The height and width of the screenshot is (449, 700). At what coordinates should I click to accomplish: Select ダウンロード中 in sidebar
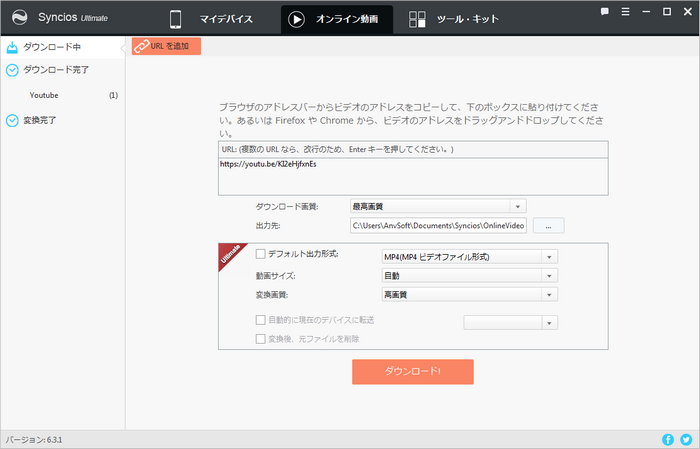coord(63,47)
